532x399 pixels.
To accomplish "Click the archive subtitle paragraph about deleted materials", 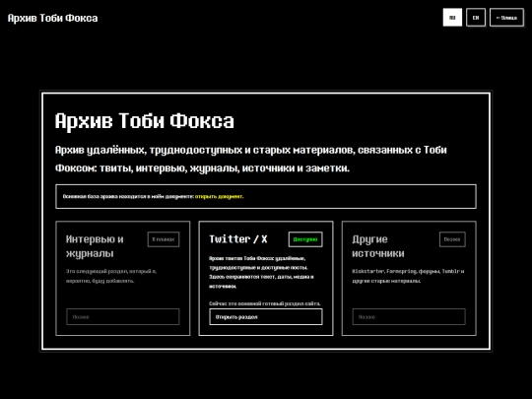I will coord(251,159).
